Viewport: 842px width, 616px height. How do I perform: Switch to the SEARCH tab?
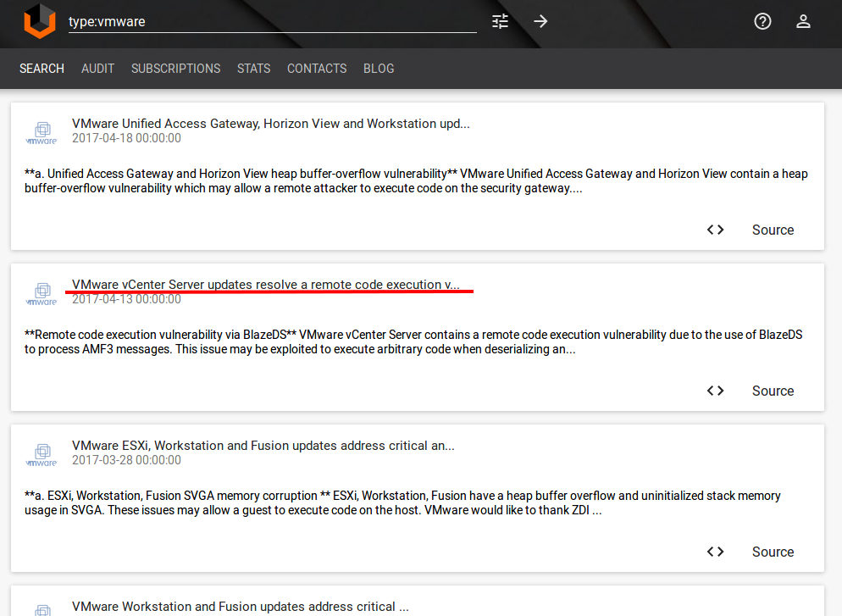pos(42,69)
